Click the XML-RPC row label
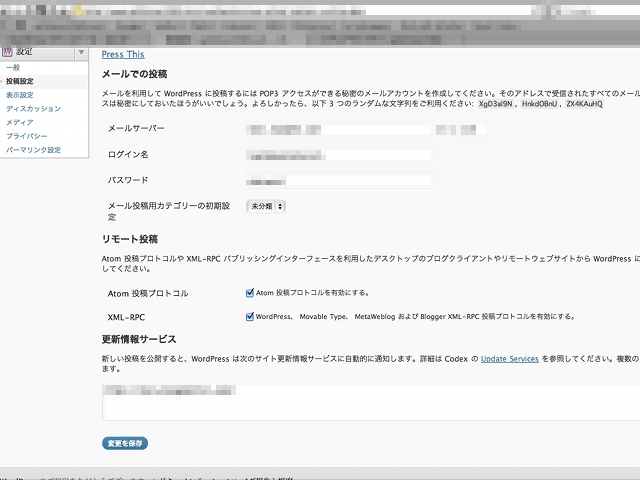The height and width of the screenshot is (480, 640). 126,317
